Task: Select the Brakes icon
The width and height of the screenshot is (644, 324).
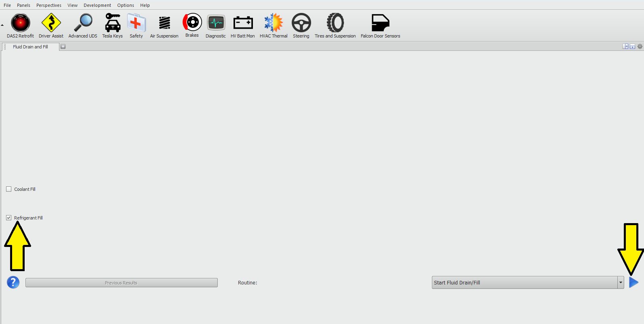Action: coord(192,23)
